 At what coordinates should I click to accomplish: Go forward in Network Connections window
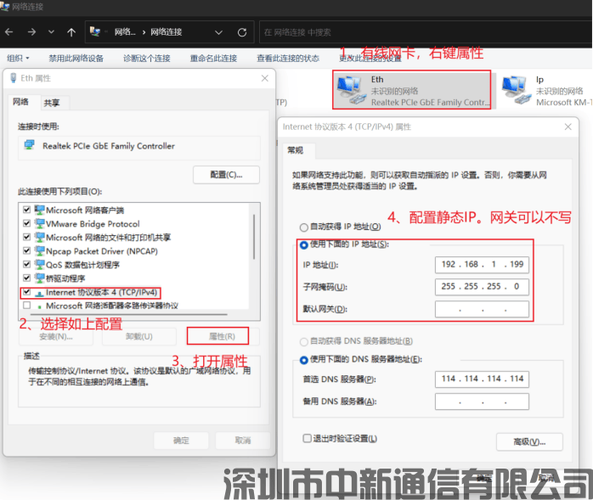[32, 32]
